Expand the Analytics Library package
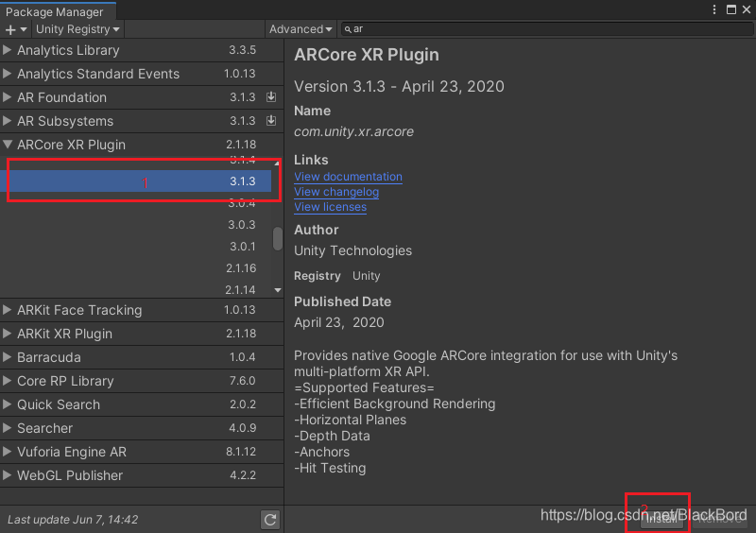This screenshot has width=756, height=533. point(7,50)
